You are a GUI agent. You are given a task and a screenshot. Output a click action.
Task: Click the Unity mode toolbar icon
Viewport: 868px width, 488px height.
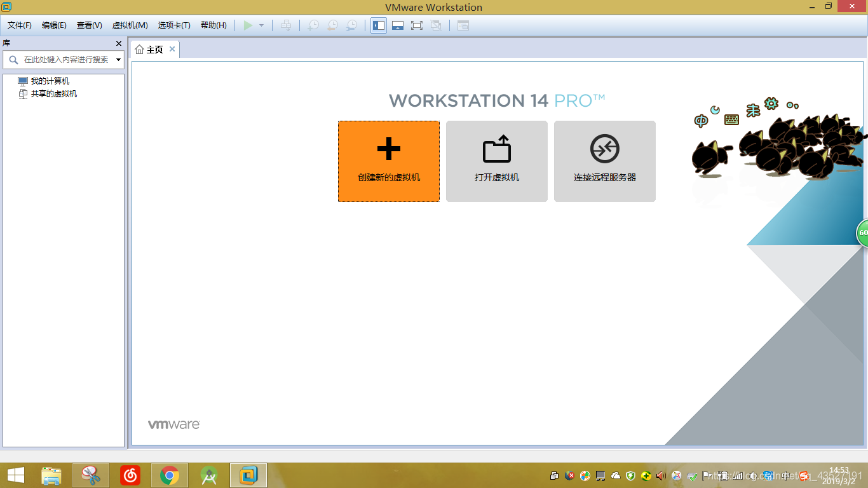point(436,25)
